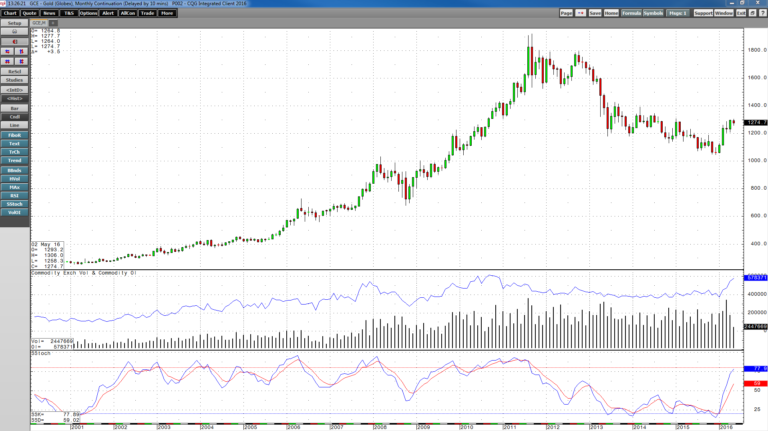
Task: Click the restore page icon beside Exit
Action: (x=752, y=13)
